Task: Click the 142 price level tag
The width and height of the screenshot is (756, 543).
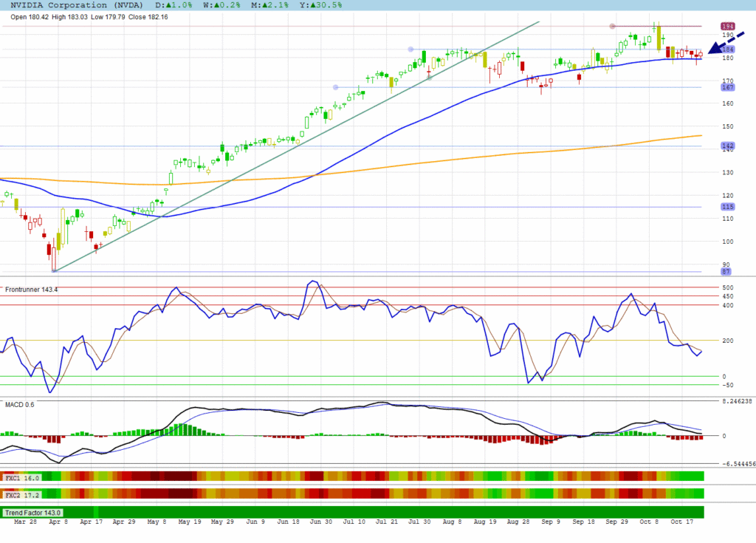Action: pyautogui.click(x=727, y=146)
